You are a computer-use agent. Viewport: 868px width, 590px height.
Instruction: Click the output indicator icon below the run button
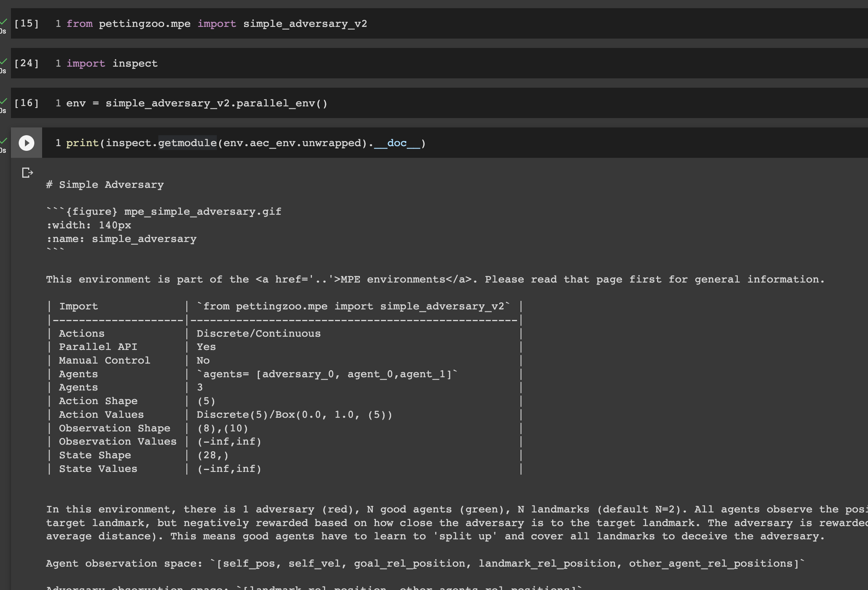27,173
